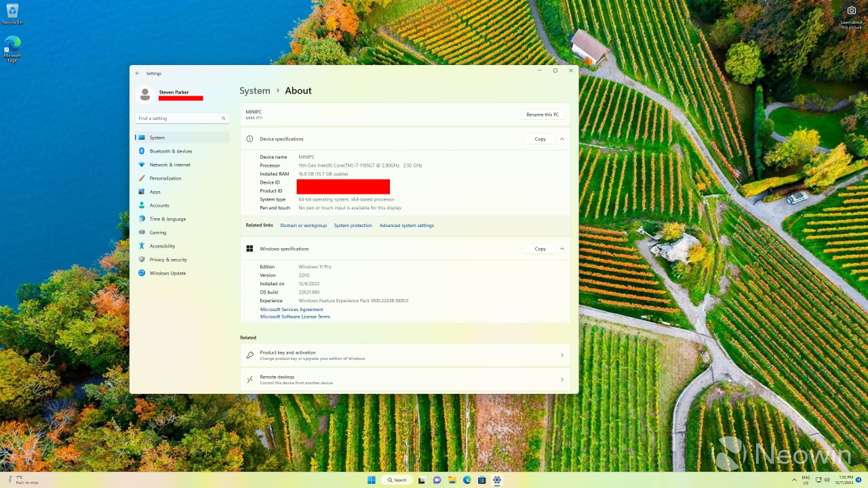The width and height of the screenshot is (868, 488).
Task: Open the Start menu from the taskbar
Action: 372,480
